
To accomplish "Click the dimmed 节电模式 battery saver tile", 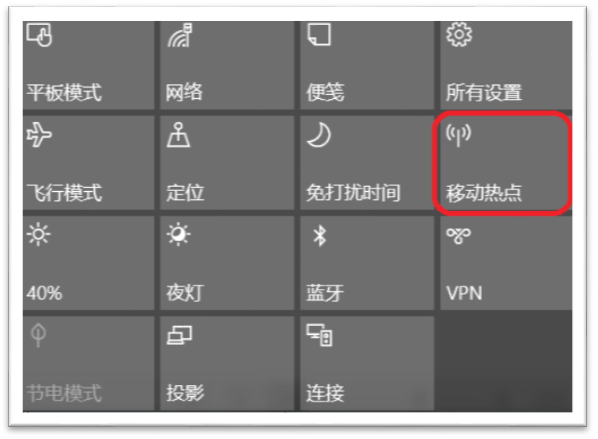I will (x=88, y=363).
